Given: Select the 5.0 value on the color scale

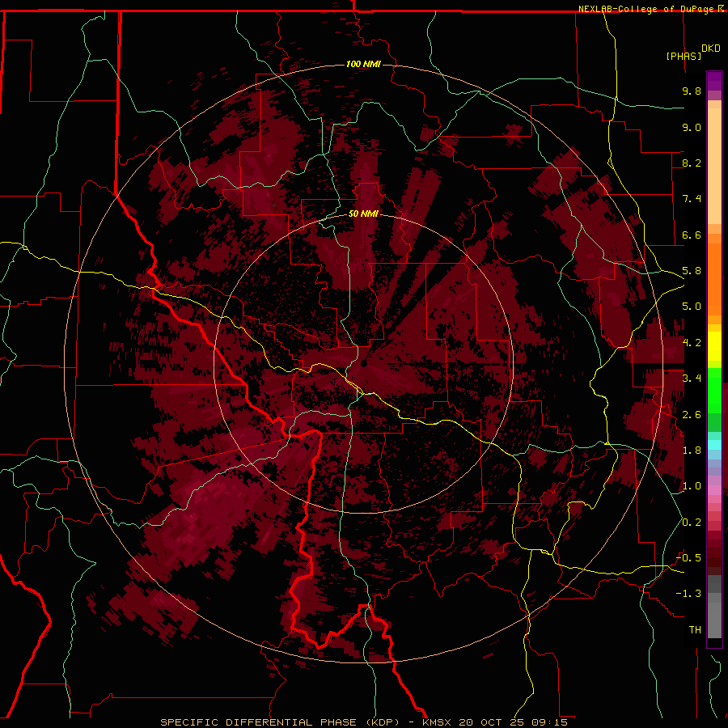Looking at the screenshot, I should pos(692,307).
